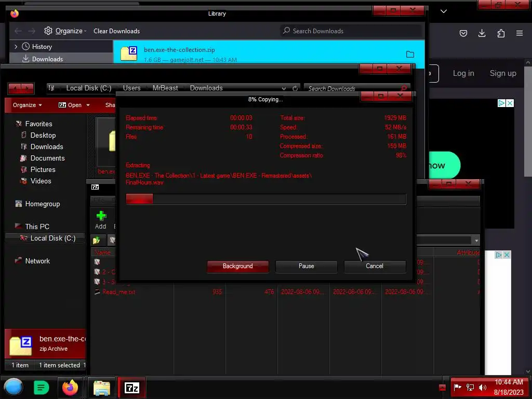Click the Explorer back arrow button
This screenshot has width=532, height=399.
pyautogui.click(x=15, y=89)
